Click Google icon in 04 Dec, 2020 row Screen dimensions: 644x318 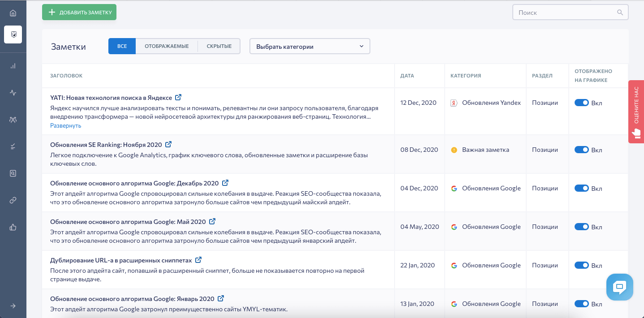point(454,189)
